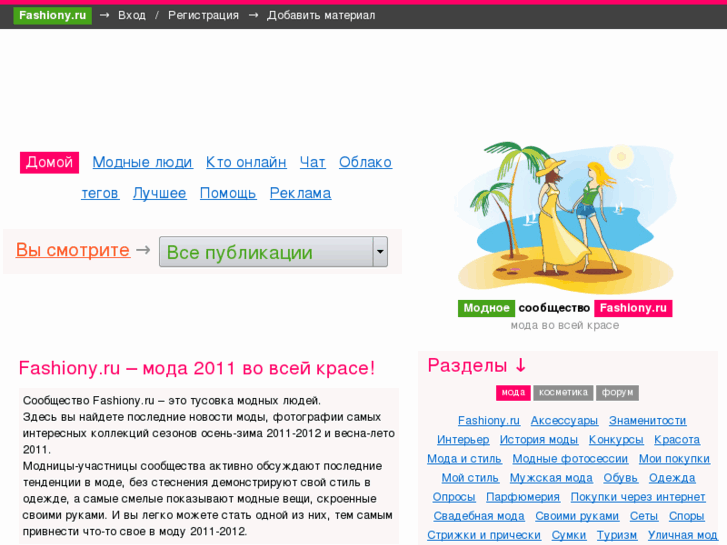727x545 pixels.
Task: Go to Кто онлайн
Action: coord(246,162)
